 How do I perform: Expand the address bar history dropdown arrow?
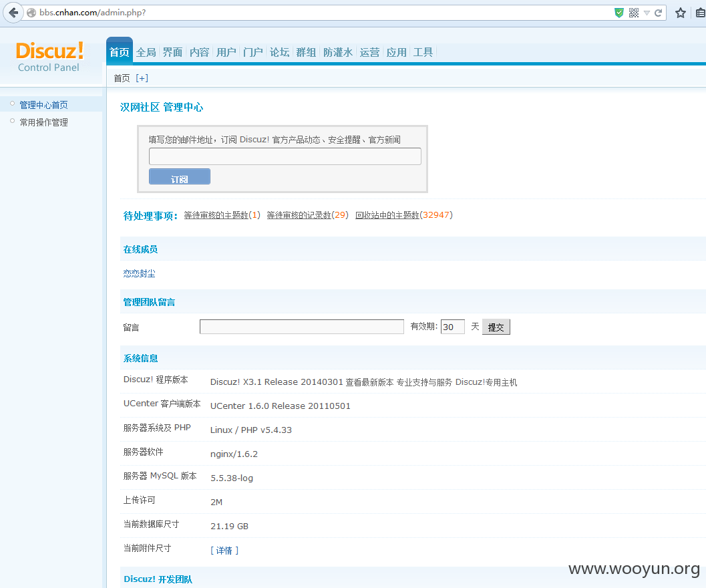[647, 13]
